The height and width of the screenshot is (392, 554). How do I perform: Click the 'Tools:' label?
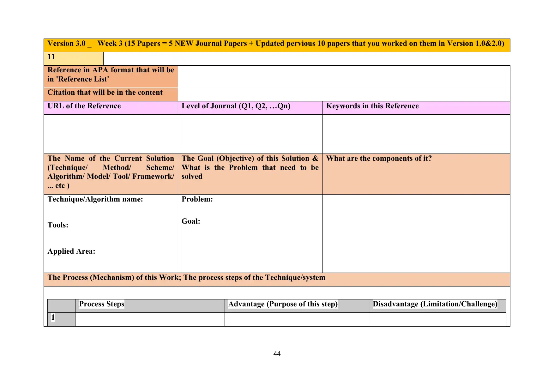[58, 225]
